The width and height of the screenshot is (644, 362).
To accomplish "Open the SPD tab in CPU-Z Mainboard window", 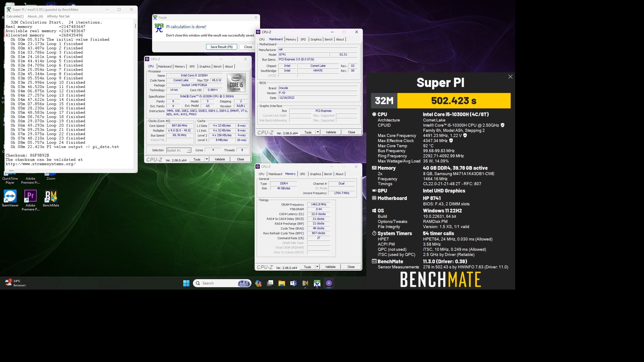I will click(303, 39).
